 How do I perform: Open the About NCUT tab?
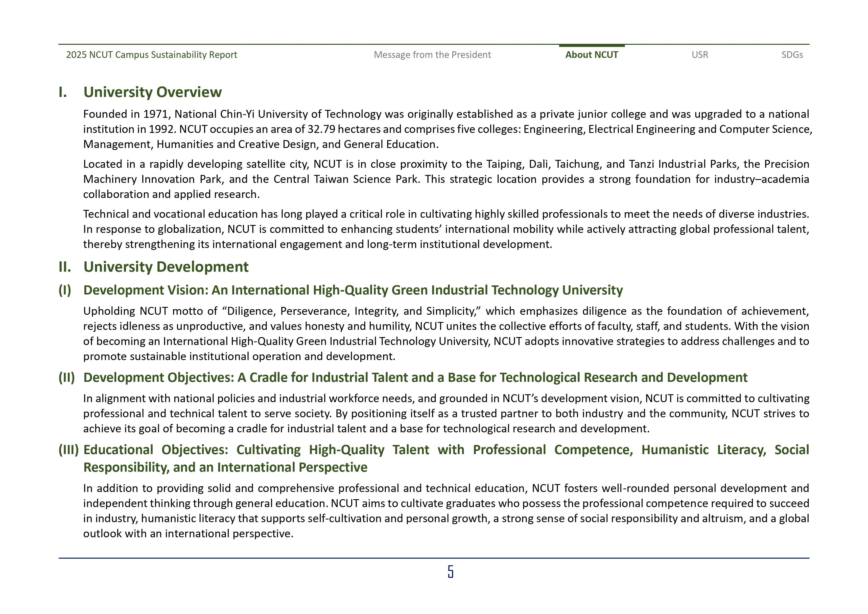(x=592, y=55)
